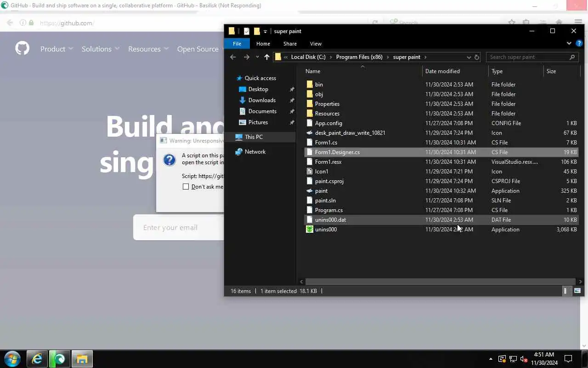Select the App.config file icon
The height and width of the screenshot is (368, 588).
click(x=310, y=123)
